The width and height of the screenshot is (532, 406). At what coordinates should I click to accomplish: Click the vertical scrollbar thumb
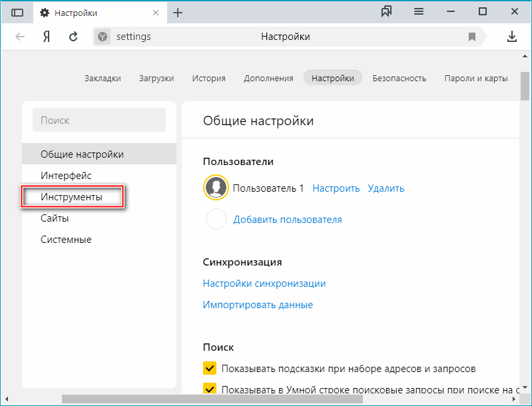click(525, 86)
